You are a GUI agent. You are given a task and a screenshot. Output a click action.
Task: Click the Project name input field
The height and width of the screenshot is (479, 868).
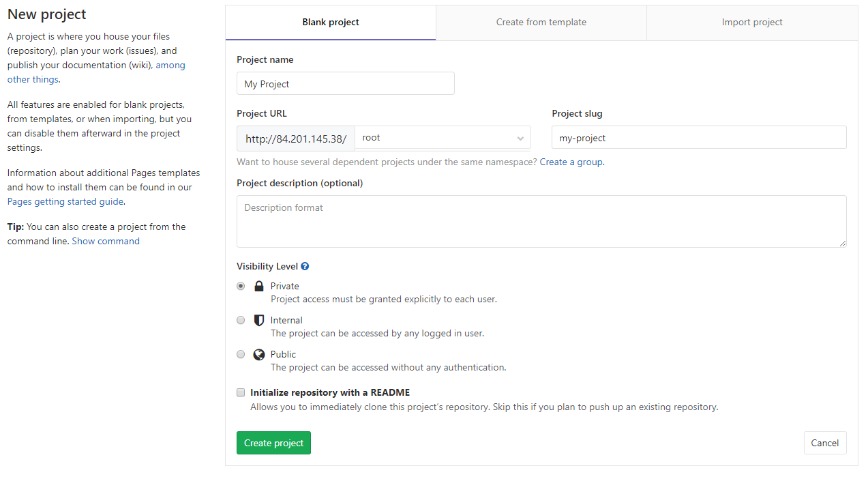pos(344,83)
